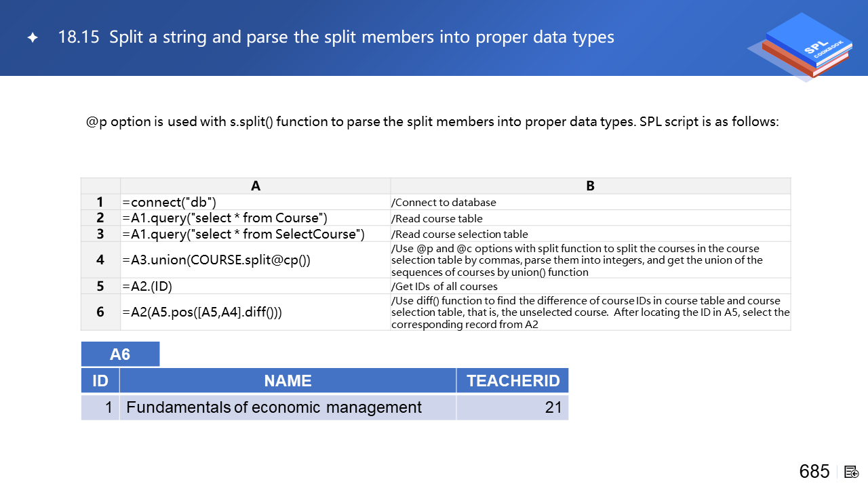
Task: Select the slide title 18.15 heading
Action: [336, 37]
